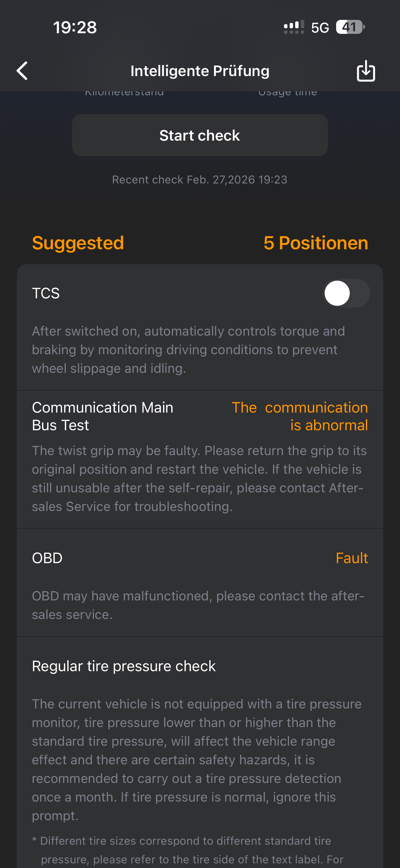400x868 pixels.
Task: Tap 'The communication is abnormal' status
Action: 300,416
